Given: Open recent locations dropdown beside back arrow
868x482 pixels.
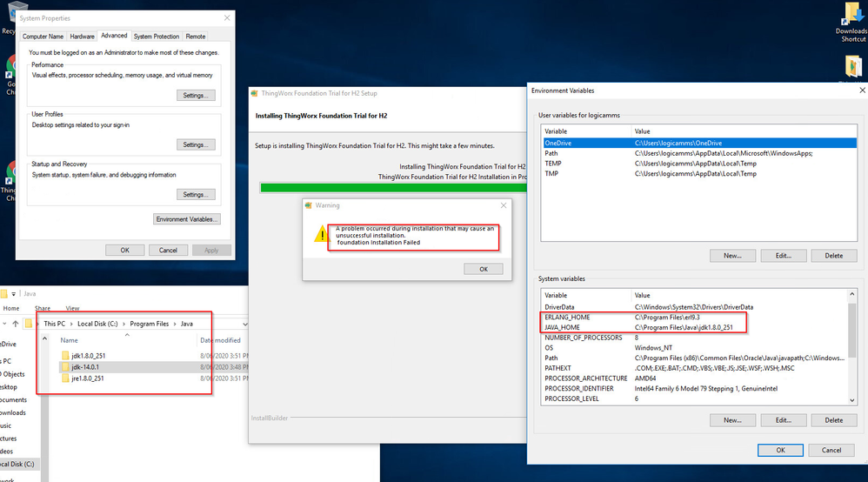Looking at the screenshot, I should click(x=4, y=324).
